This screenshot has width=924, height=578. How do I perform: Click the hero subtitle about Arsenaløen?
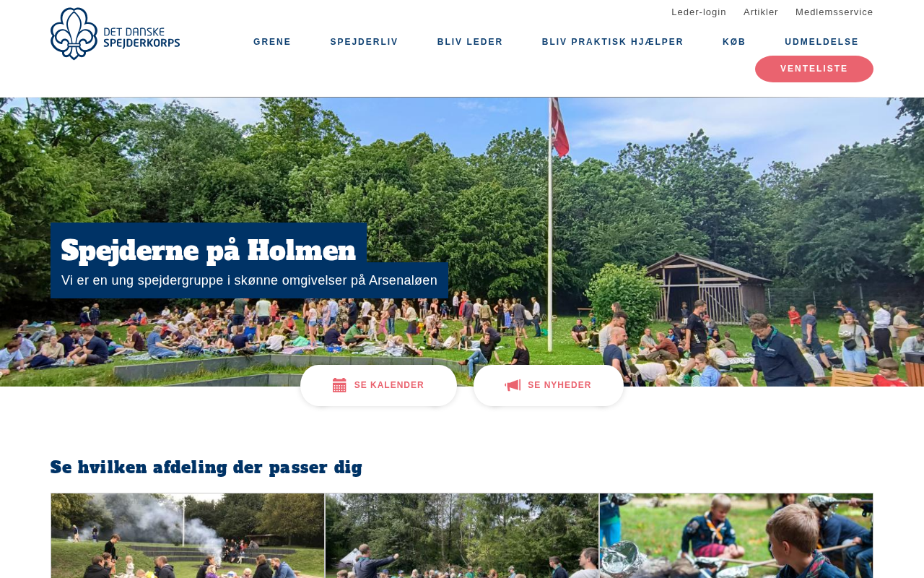(249, 280)
